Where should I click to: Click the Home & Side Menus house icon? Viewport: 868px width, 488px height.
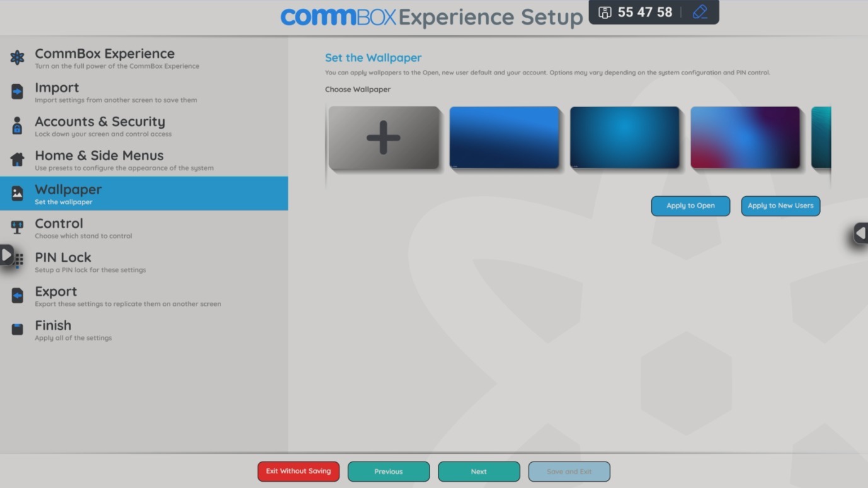17,160
